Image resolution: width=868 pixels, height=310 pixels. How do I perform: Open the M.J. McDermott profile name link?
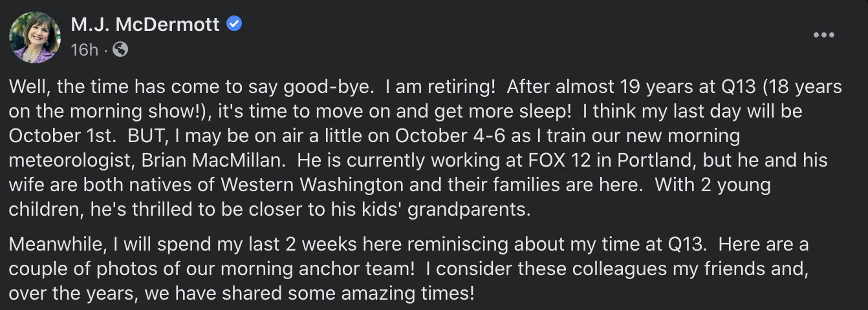coord(146,25)
